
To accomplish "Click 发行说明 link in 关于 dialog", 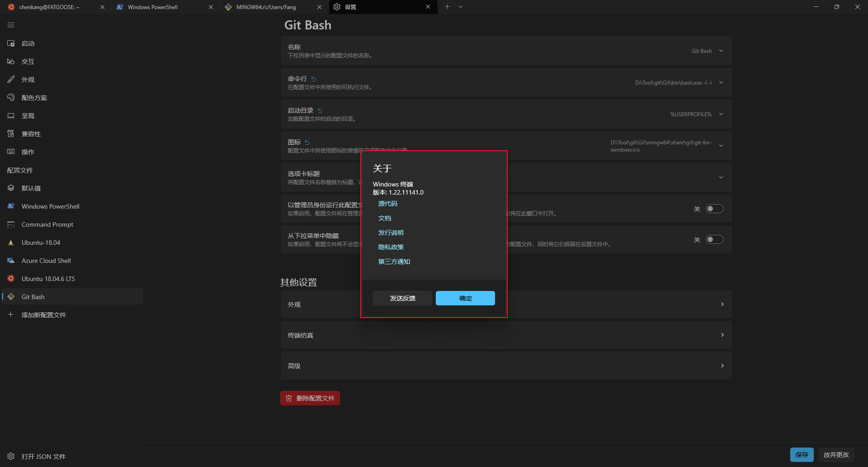I will (x=391, y=233).
